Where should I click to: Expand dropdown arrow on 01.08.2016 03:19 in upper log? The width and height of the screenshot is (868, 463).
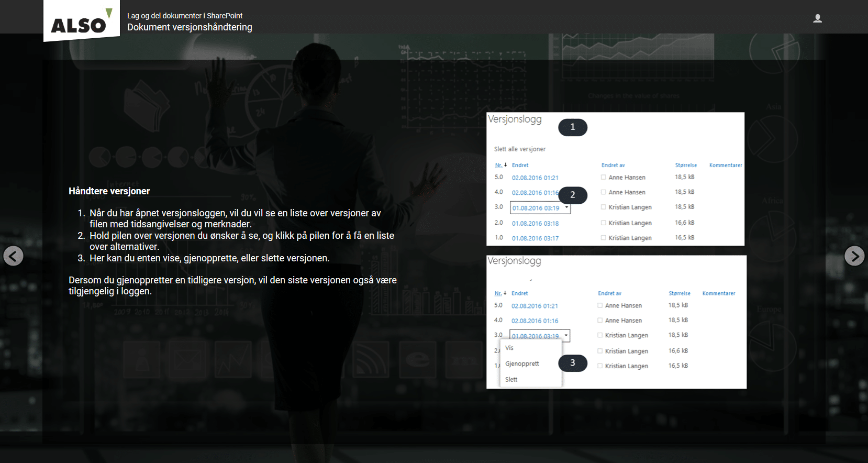[566, 207]
